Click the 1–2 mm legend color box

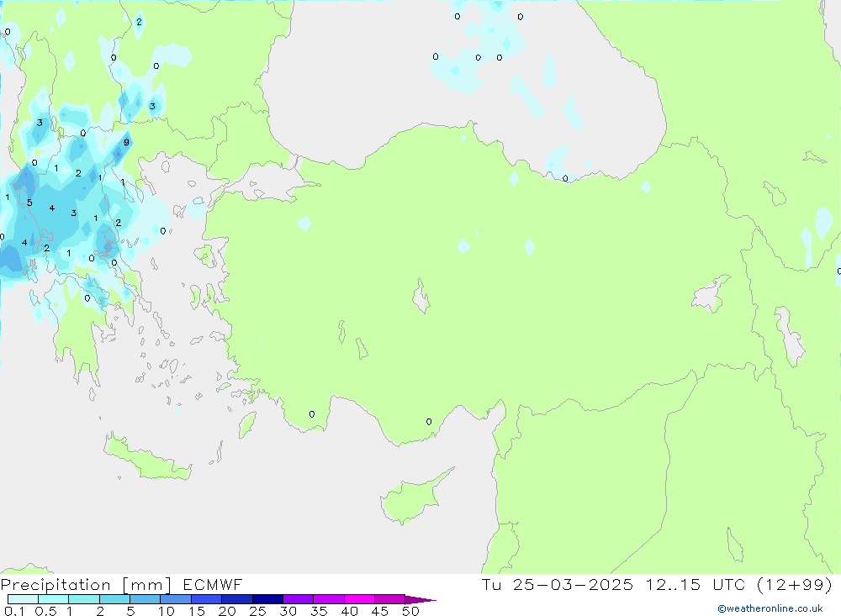pos(84,599)
